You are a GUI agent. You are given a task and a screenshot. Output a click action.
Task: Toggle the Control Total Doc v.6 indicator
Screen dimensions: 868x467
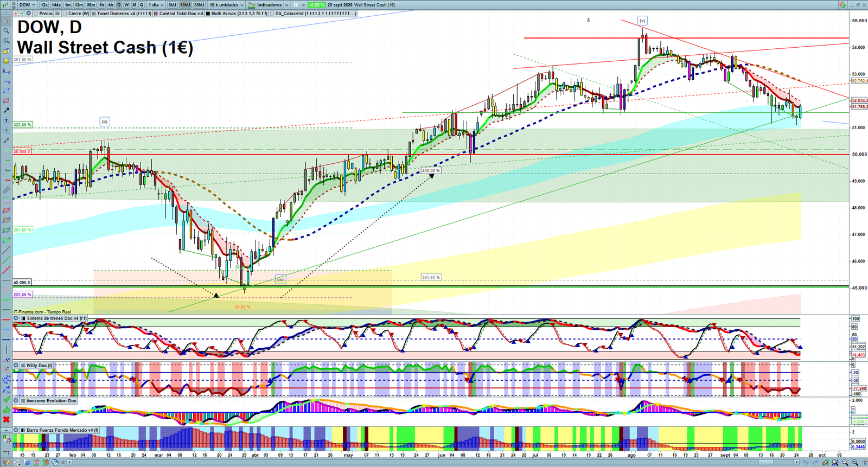click(156, 14)
